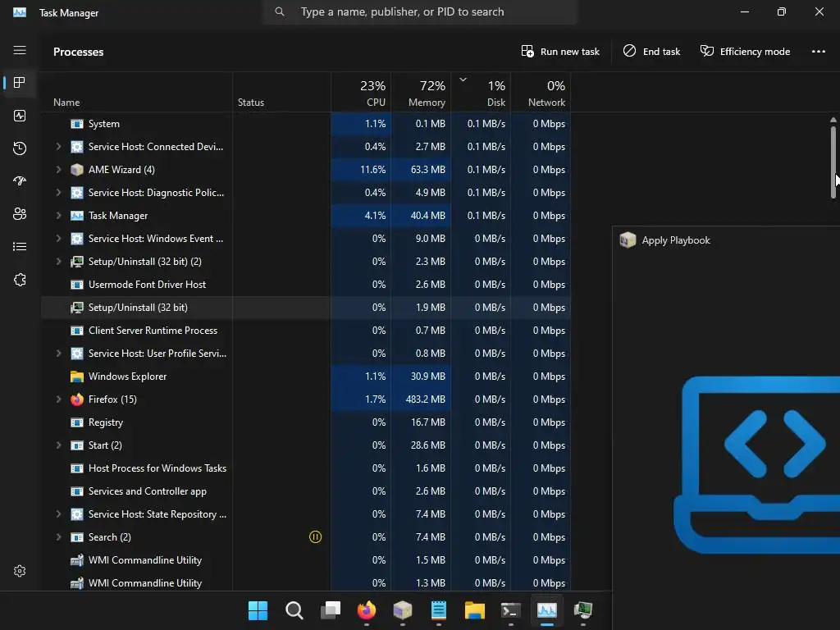The height and width of the screenshot is (630, 840).
Task: Switch to AME Wizard from the taskbar
Action: [x=403, y=610]
